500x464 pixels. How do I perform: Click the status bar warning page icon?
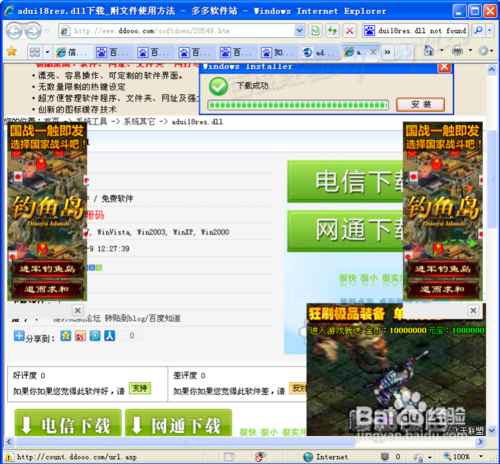tap(9, 457)
